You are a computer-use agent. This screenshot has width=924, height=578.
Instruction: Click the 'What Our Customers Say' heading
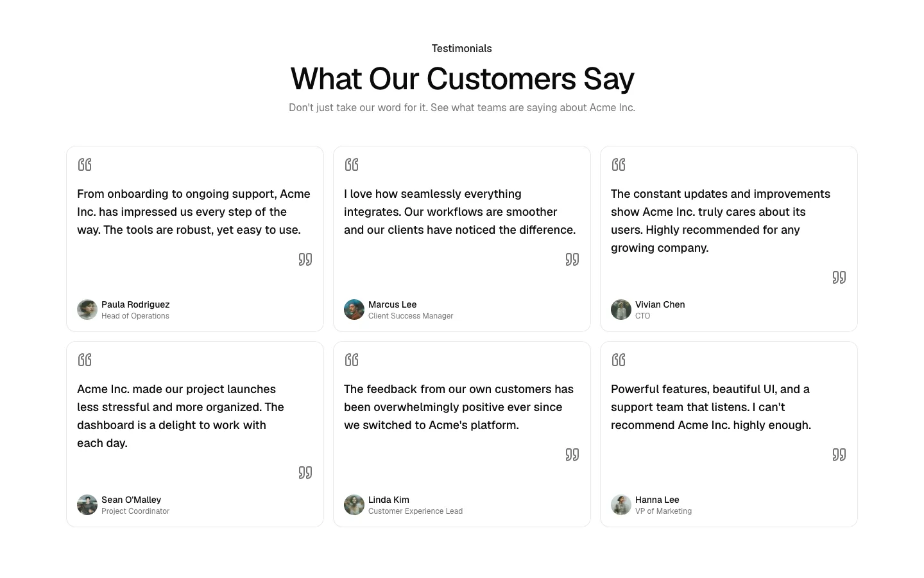click(x=462, y=79)
